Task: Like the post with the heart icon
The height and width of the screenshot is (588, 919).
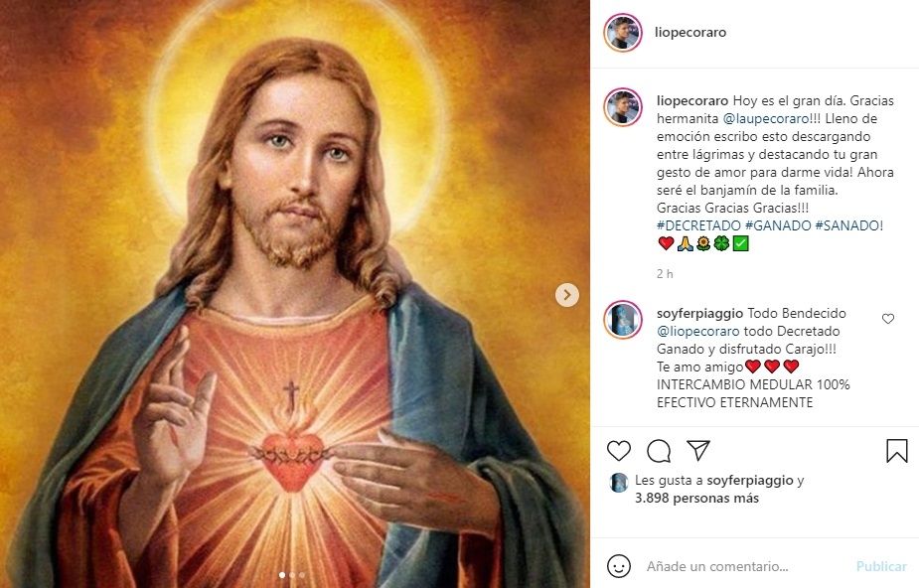Action: [619, 451]
